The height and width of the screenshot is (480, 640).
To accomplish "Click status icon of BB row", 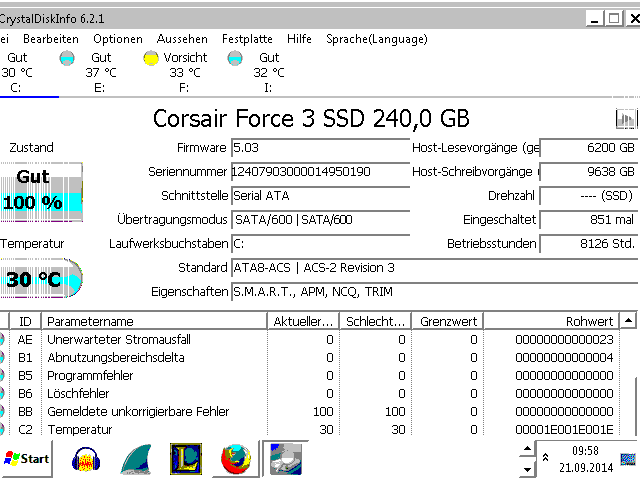I will (2, 411).
